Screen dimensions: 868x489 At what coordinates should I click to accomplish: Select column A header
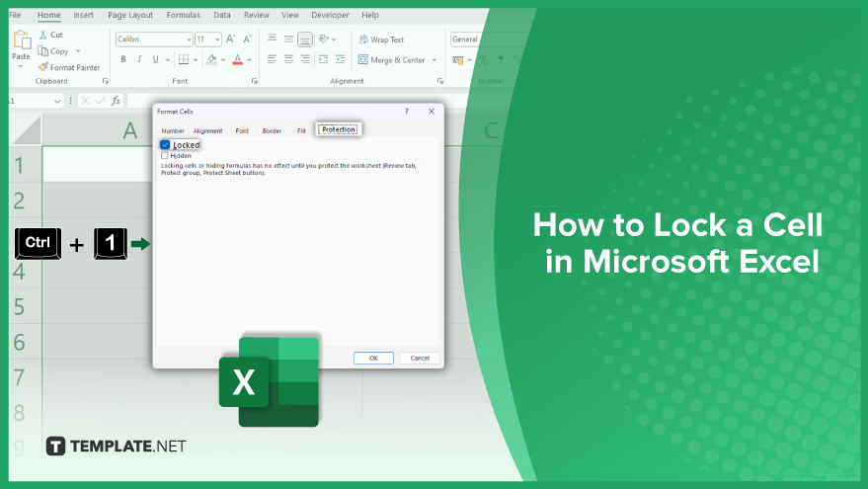[x=130, y=130]
